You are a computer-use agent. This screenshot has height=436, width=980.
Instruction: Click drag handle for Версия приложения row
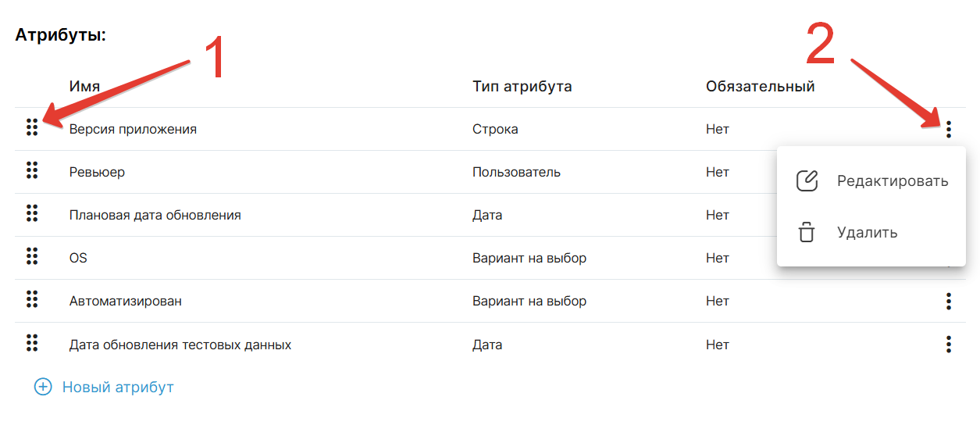pos(32,127)
